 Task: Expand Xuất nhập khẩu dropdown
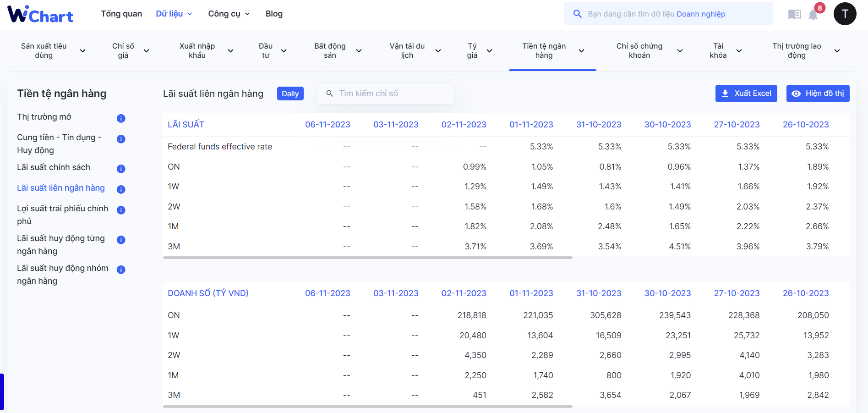[230, 51]
